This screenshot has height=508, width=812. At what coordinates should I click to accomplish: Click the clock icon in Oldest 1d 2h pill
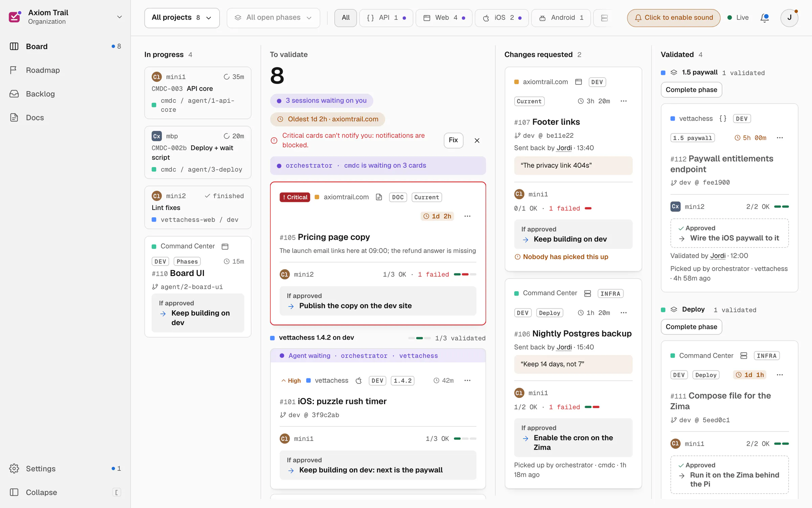tap(280, 119)
